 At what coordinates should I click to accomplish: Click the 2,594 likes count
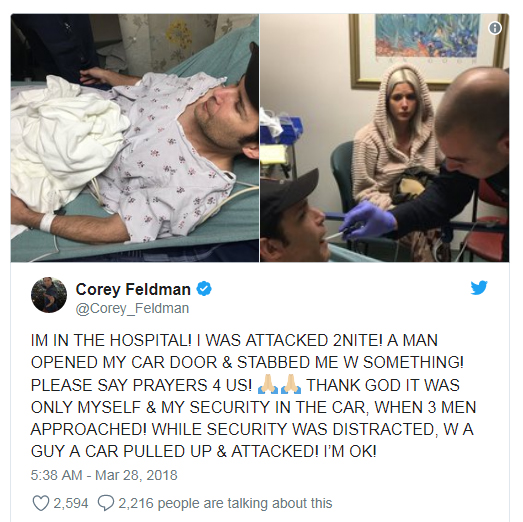71,503
